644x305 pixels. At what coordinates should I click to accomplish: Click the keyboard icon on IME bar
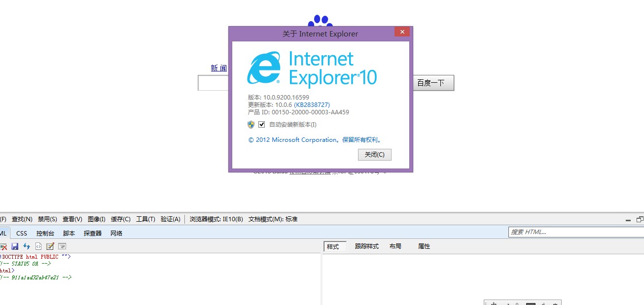point(531,304)
